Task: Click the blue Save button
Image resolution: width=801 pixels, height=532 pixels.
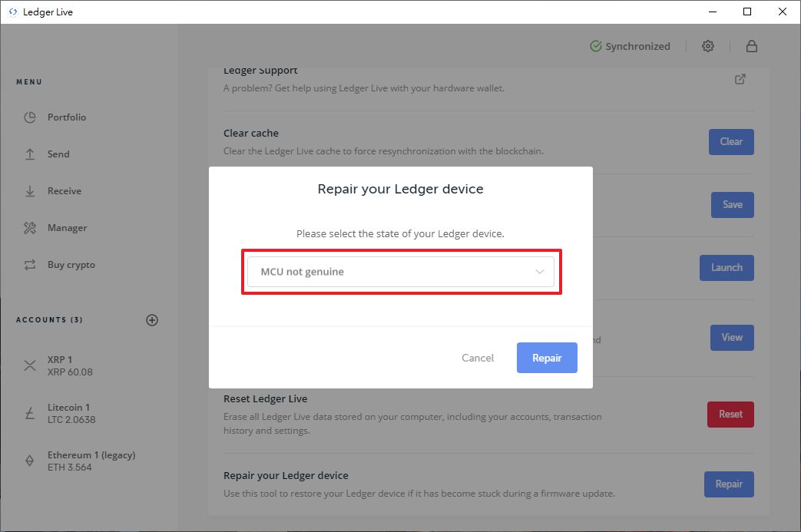Action: coord(732,205)
